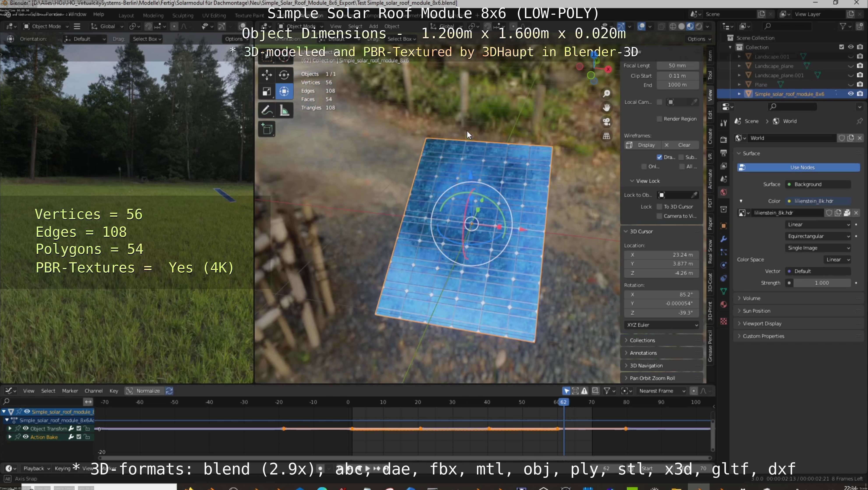Select the Move tool in viewport toolbar
This screenshot has height=490, width=868.
coord(267,74)
